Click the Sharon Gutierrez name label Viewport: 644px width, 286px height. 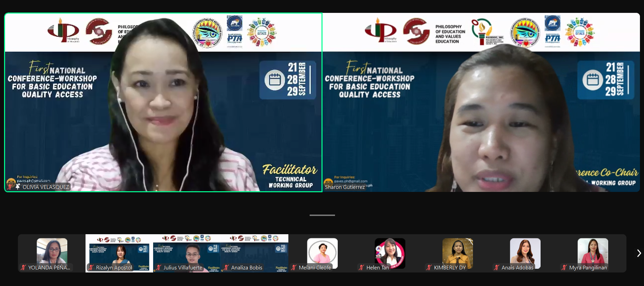[x=345, y=187]
